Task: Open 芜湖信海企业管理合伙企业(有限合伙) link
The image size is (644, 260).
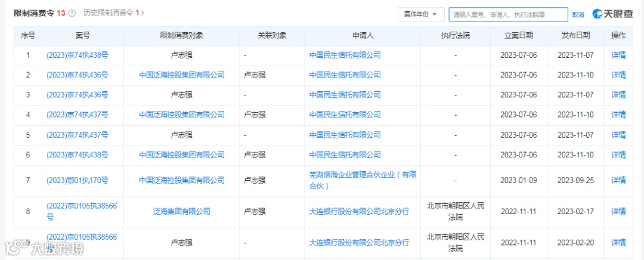Action: pos(363,180)
